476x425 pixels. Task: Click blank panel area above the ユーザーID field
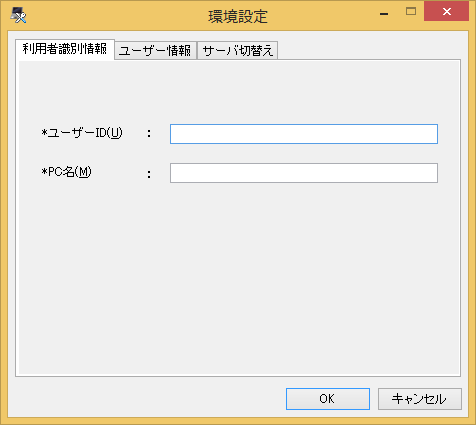pyautogui.click(x=238, y=92)
